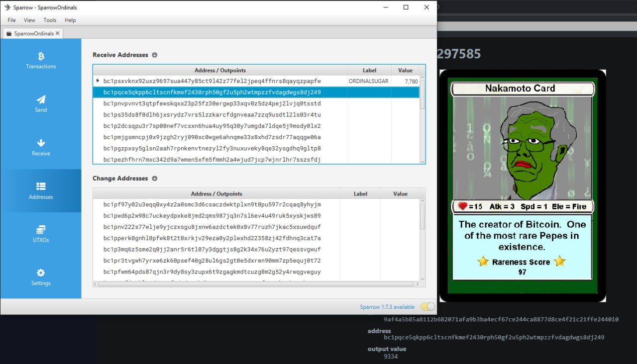Expand the bc1psxvknx92 address row
The width and height of the screenshot is (637, 364).
point(98,81)
